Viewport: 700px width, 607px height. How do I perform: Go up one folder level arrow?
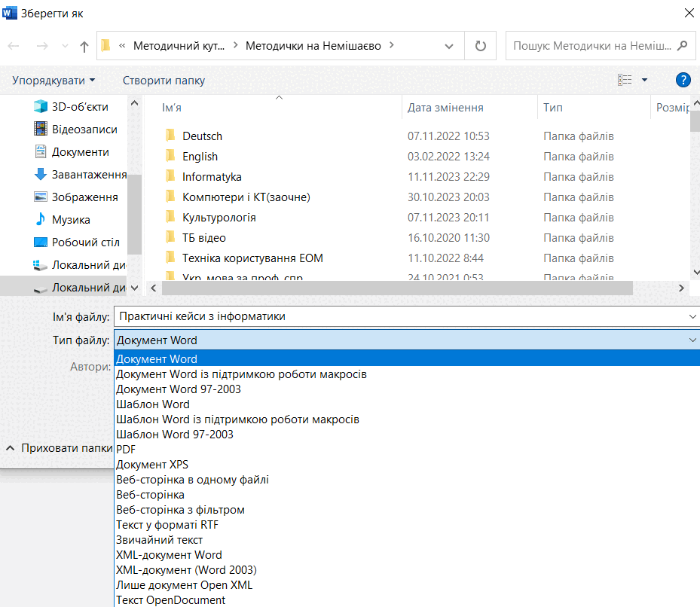pyautogui.click(x=84, y=46)
